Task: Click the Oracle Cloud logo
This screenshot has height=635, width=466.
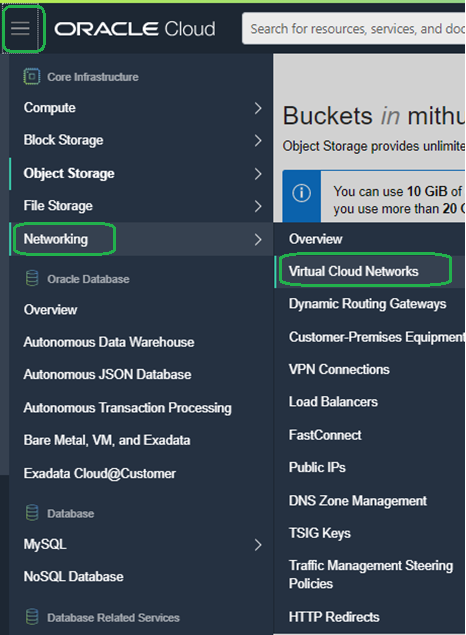Action: (x=135, y=29)
